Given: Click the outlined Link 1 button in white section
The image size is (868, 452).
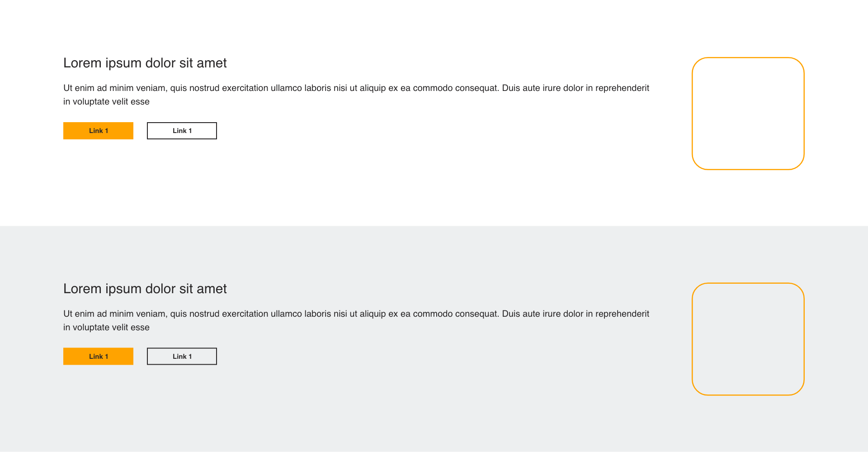Looking at the screenshot, I should [x=182, y=131].
